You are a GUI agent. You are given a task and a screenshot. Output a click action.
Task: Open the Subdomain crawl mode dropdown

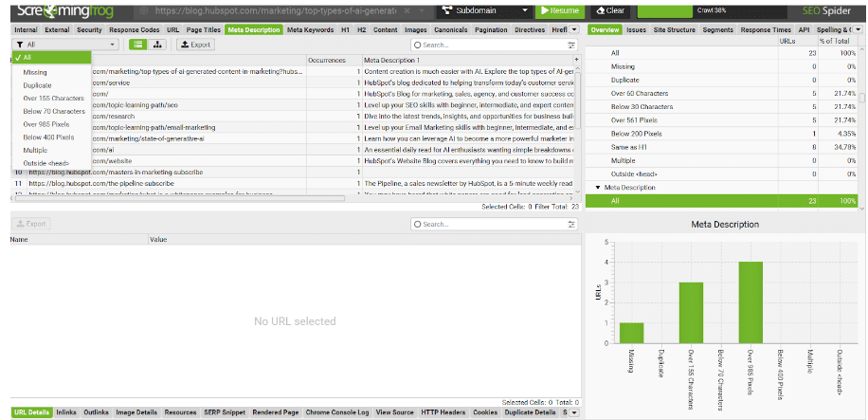[486, 10]
